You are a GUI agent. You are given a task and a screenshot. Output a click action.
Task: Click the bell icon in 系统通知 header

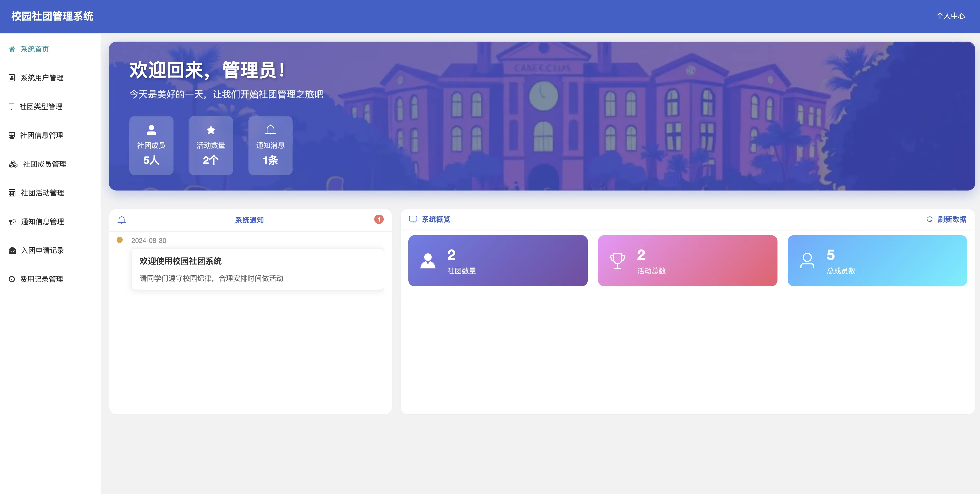pos(122,220)
